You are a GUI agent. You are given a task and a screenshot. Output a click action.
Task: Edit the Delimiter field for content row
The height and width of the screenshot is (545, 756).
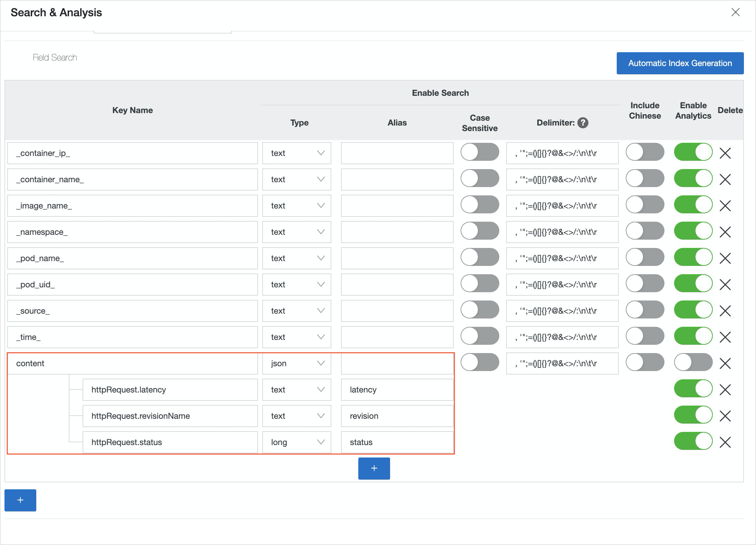[562, 363]
